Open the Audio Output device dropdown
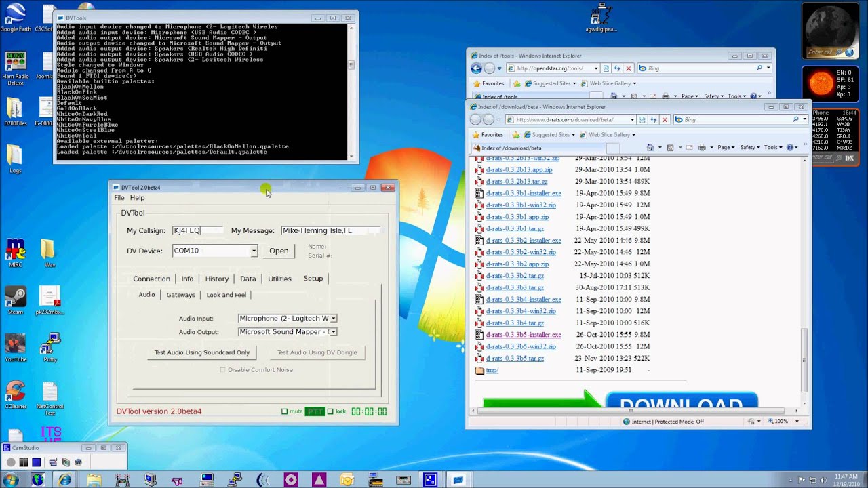 click(x=333, y=332)
